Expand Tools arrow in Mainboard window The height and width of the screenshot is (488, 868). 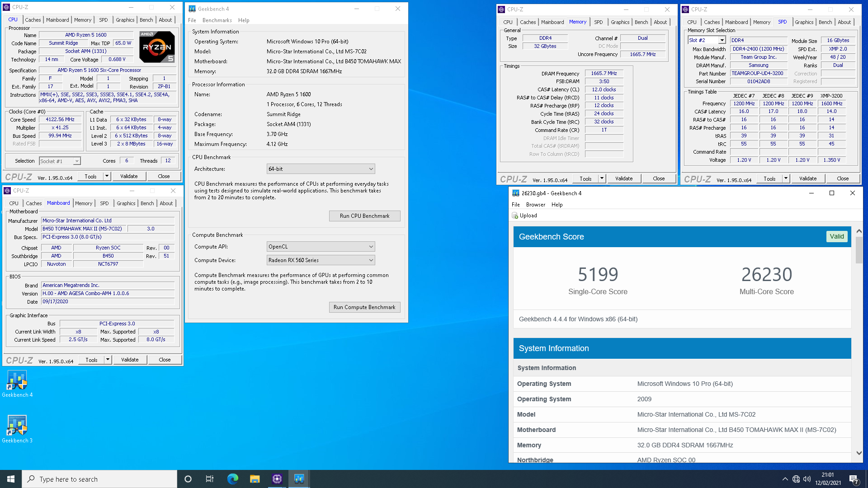tap(108, 360)
